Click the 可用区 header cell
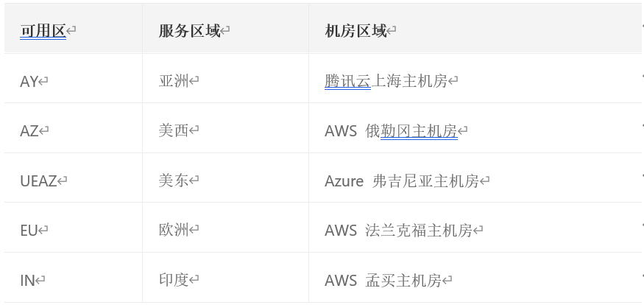The height and width of the screenshot is (305, 644). coord(43,31)
